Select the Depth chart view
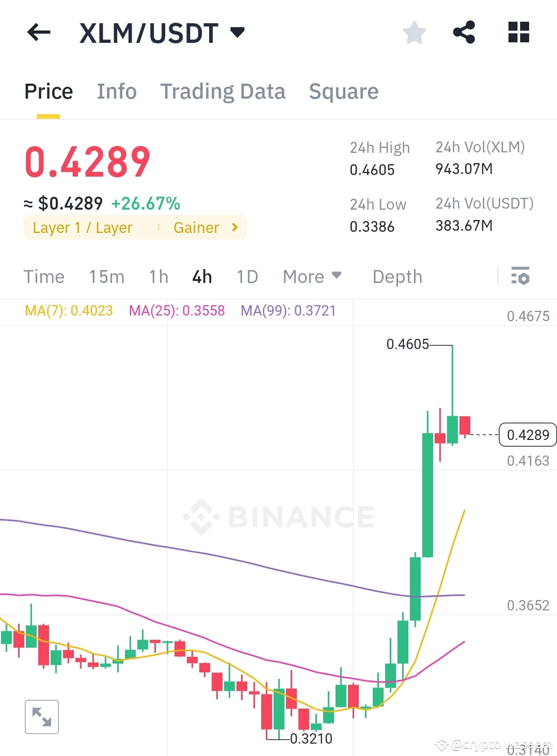Screen dimensions: 557x756 tap(396, 276)
